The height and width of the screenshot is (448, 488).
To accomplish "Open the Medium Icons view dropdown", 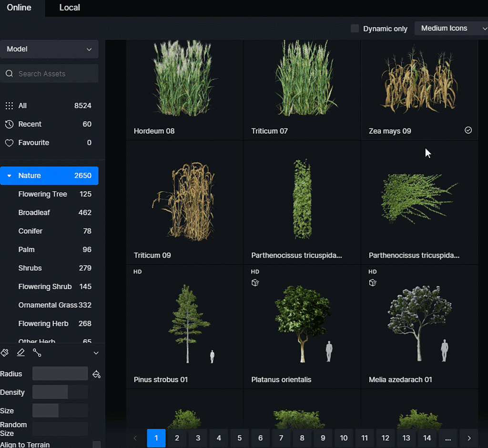I will coord(451,28).
